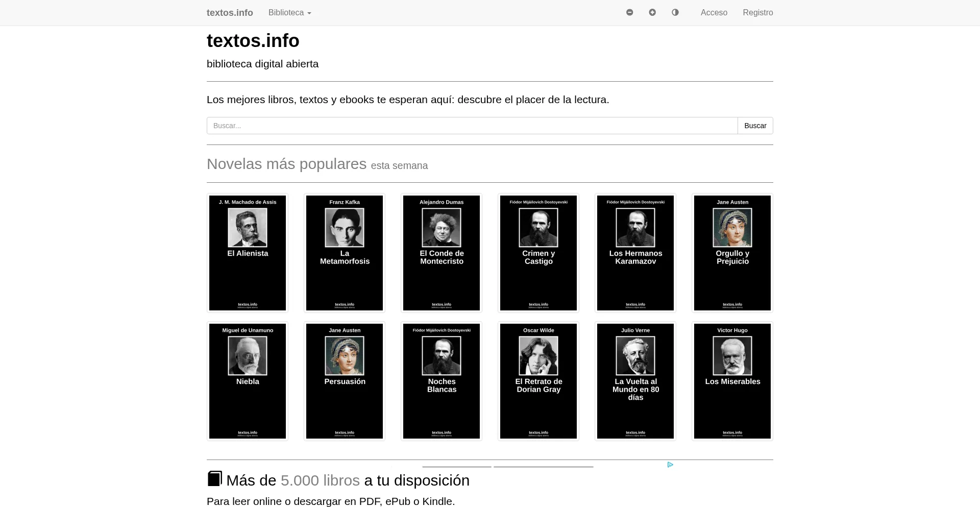The height and width of the screenshot is (507, 980).
Task: Click the increase text size icon
Action: point(652,12)
